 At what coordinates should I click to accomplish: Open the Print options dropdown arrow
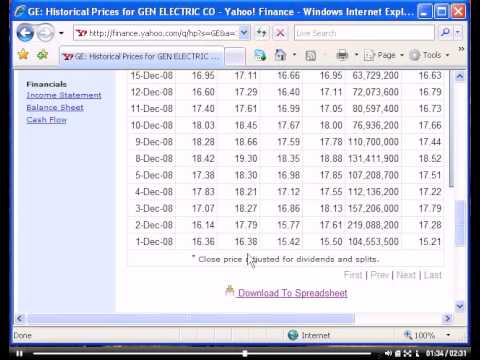point(356,55)
